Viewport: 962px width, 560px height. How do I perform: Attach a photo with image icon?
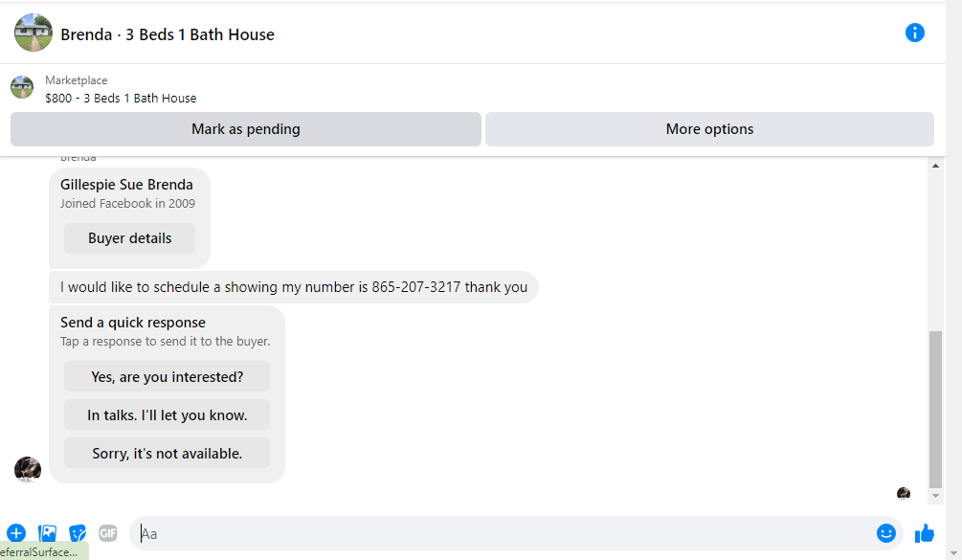(x=47, y=533)
